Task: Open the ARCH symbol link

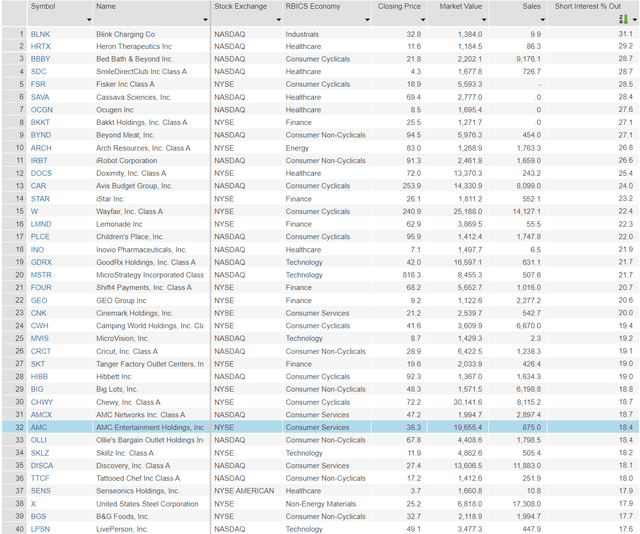Action: [x=41, y=148]
